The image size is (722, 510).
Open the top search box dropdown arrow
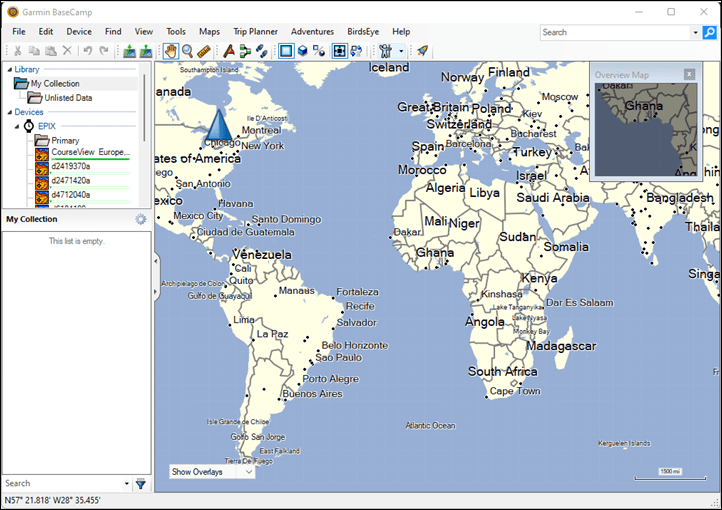click(x=695, y=33)
